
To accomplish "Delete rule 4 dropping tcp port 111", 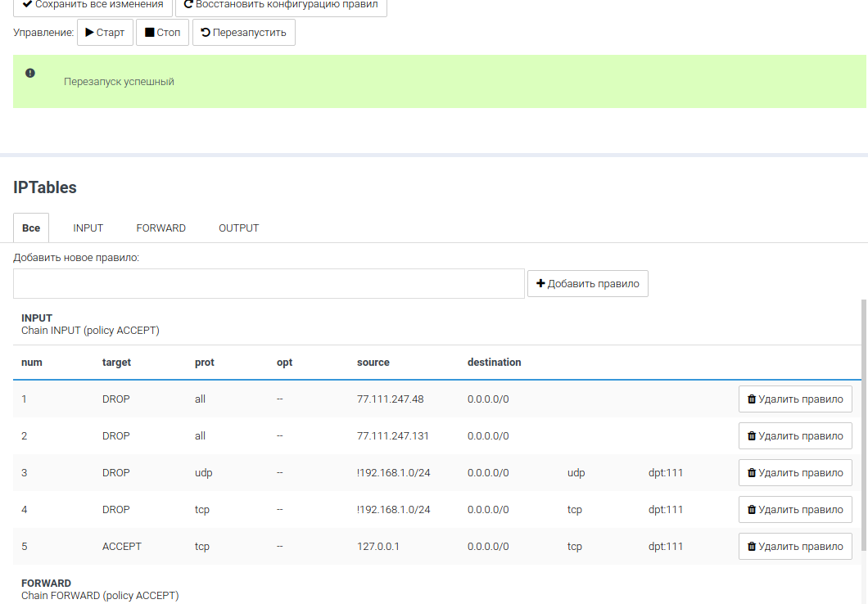I will (x=794, y=510).
